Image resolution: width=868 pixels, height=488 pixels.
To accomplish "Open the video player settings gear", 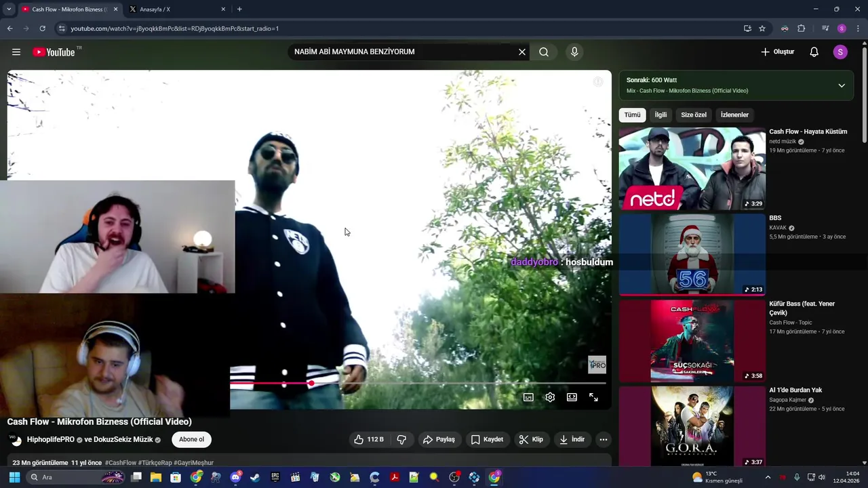I will (x=550, y=397).
